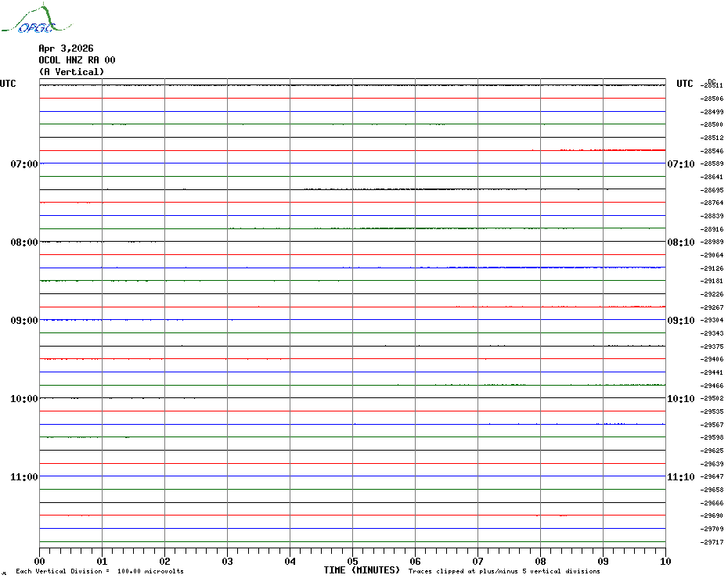The width and height of the screenshot is (728, 582).
Task: Click the -28695 offset value on right
Action: click(713, 190)
